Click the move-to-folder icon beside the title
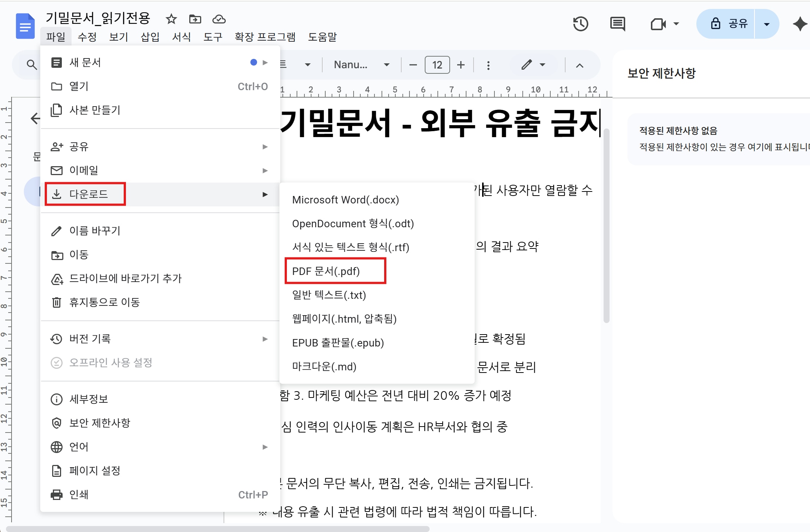 click(195, 19)
